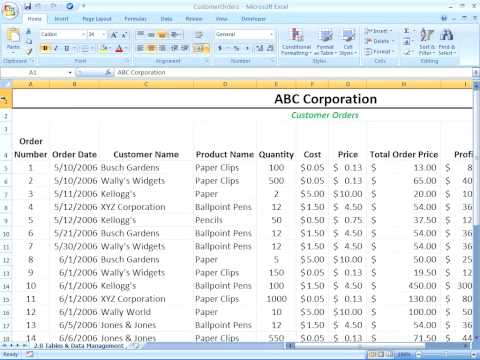
Task: Apply Comma Style format
Action: tap(247, 48)
